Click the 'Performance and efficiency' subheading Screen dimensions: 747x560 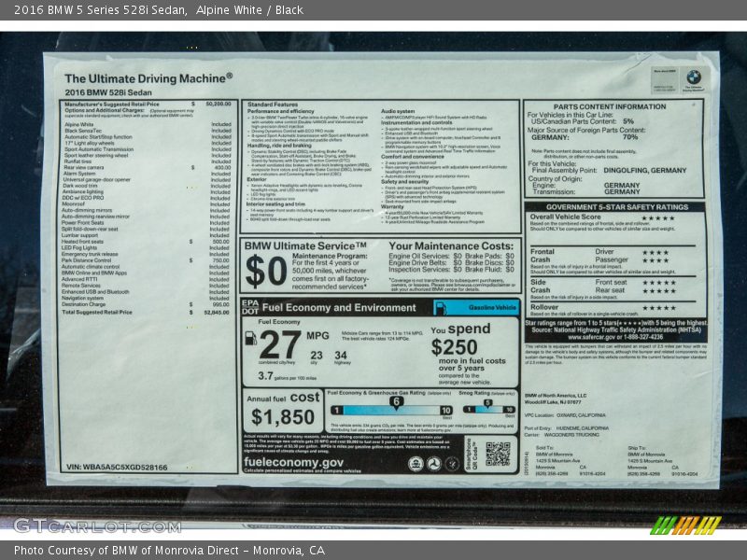coord(281,111)
